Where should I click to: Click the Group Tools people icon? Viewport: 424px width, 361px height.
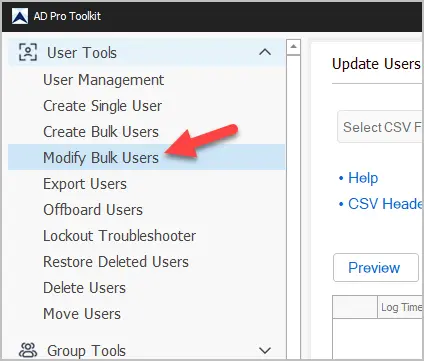(28, 350)
